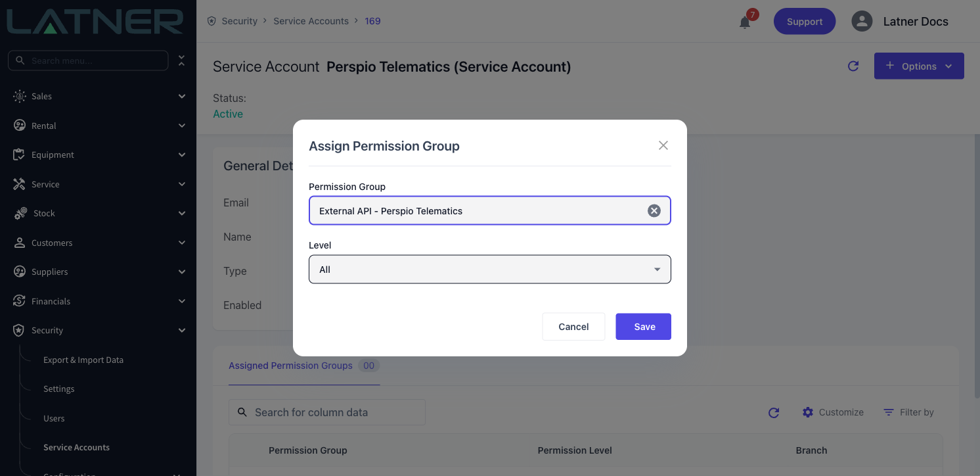The width and height of the screenshot is (980, 476).
Task: Sort by Permission Group column header
Action: 307,450
